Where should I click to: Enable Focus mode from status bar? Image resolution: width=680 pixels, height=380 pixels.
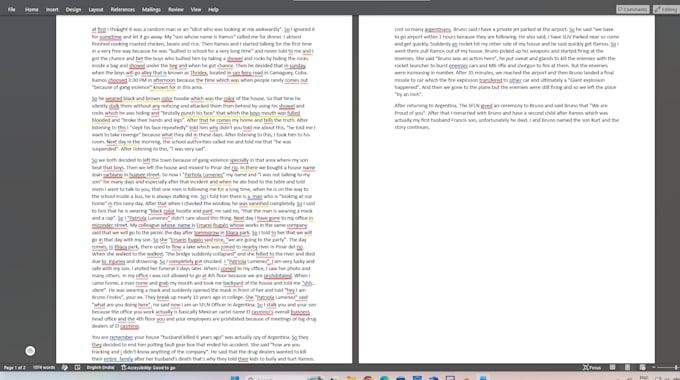592,368
